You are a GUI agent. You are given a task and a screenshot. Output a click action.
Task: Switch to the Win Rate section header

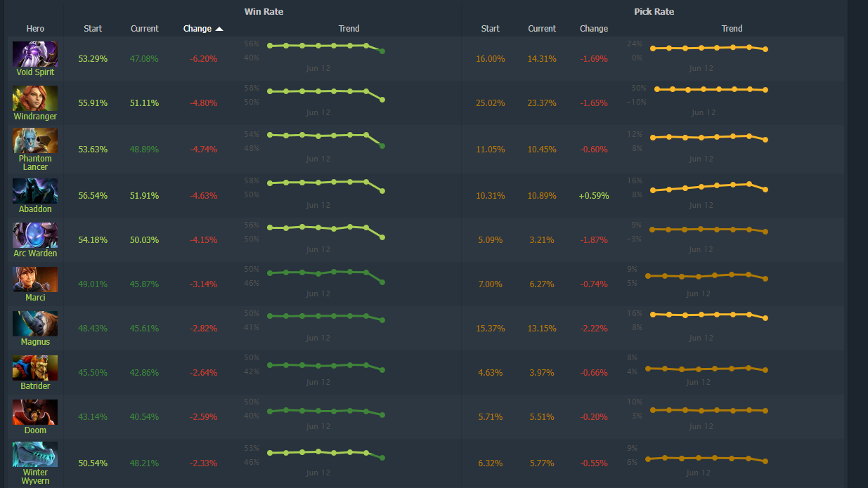coord(264,11)
